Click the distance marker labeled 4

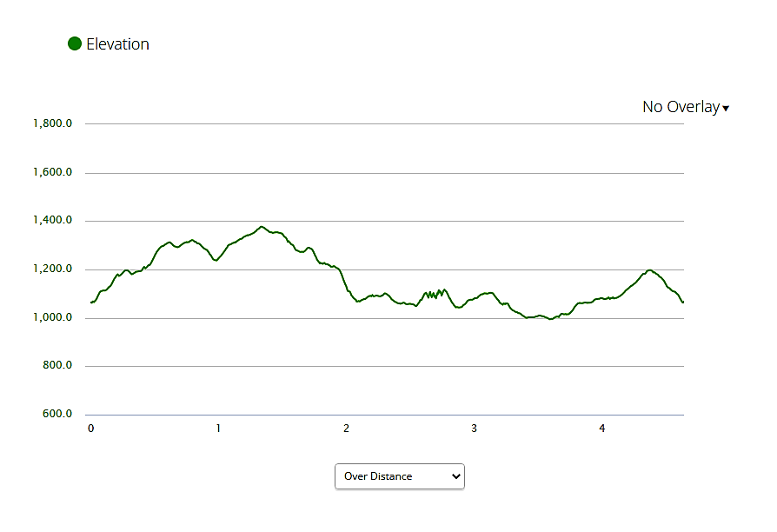(x=601, y=429)
